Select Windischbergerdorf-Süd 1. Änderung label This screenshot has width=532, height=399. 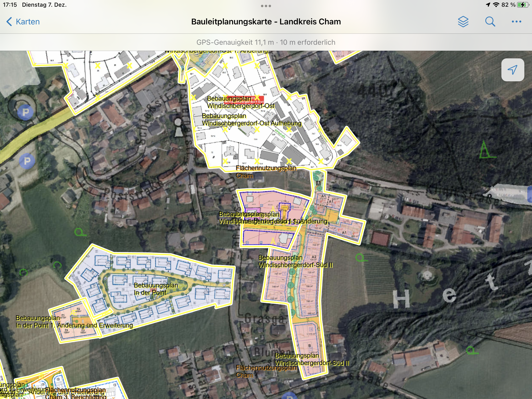click(273, 218)
